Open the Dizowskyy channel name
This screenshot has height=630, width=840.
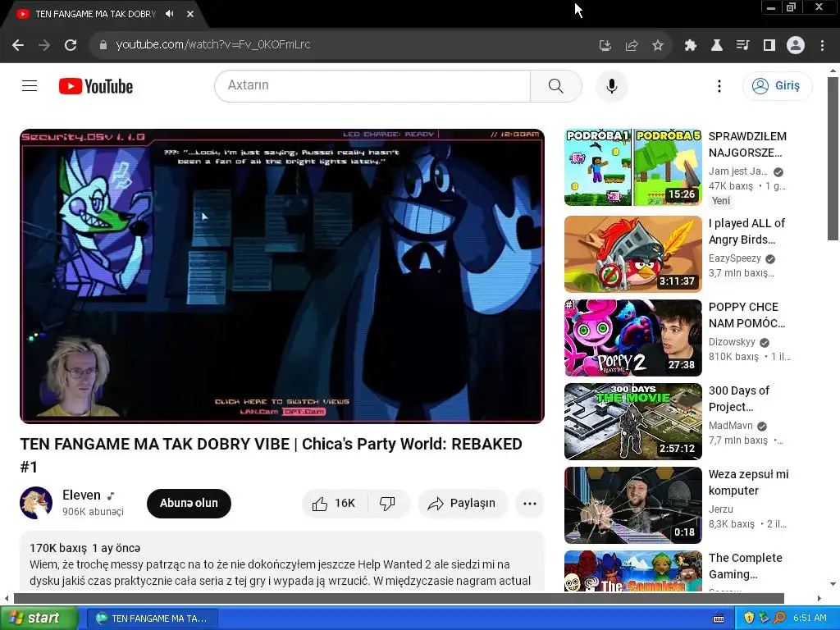coord(732,342)
